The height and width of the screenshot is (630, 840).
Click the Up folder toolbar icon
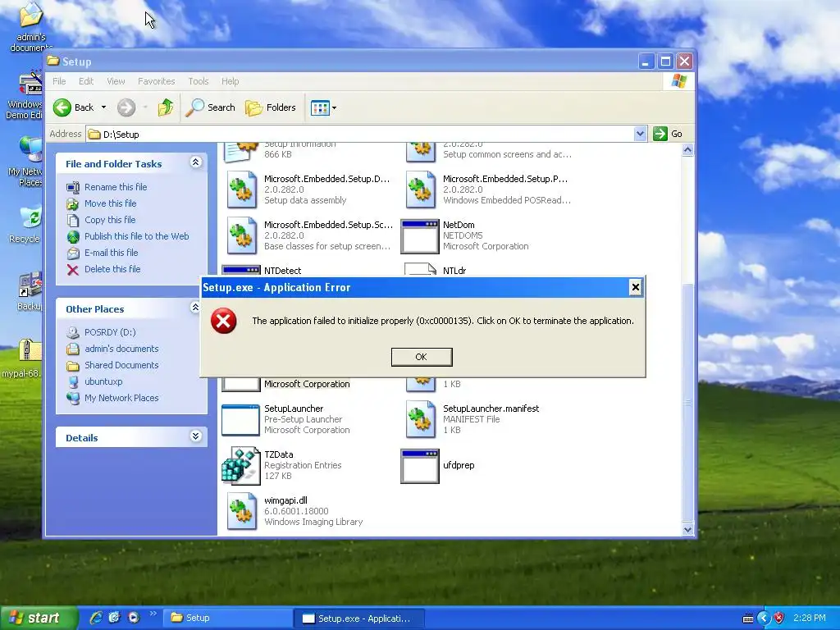click(x=166, y=107)
